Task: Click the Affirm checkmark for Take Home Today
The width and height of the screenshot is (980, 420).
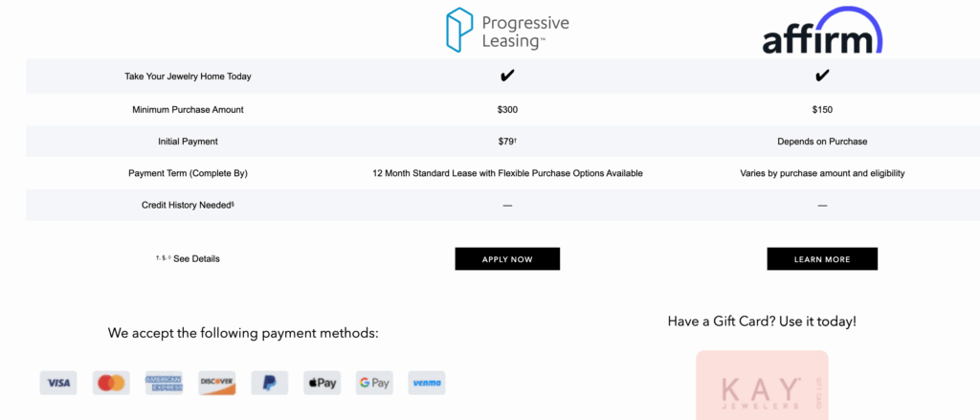Action: click(822, 76)
